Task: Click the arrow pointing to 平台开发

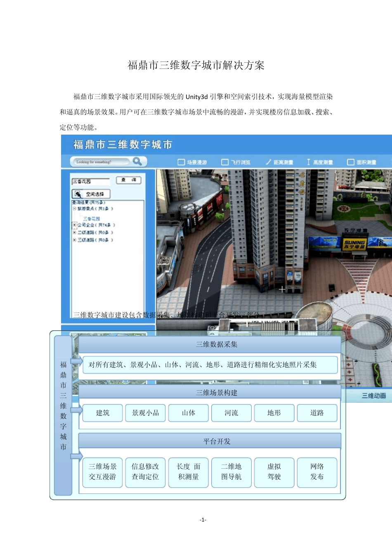Action: click(x=76, y=456)
